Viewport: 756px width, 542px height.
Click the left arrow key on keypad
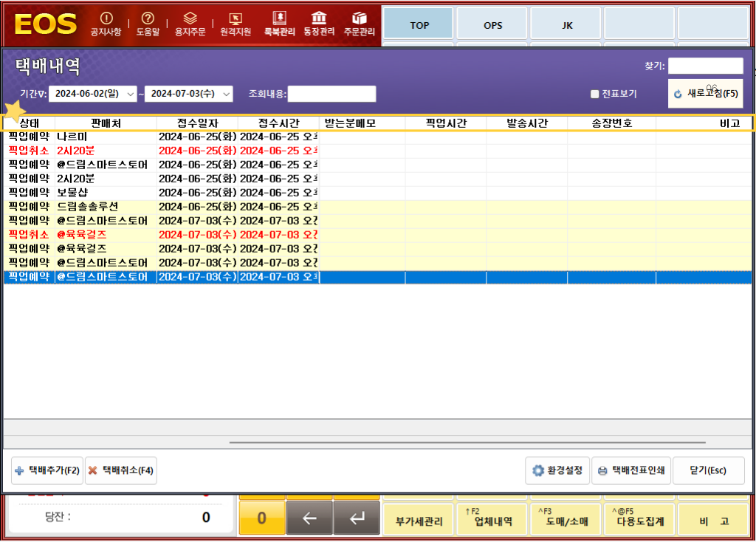[x=309, y=518]
